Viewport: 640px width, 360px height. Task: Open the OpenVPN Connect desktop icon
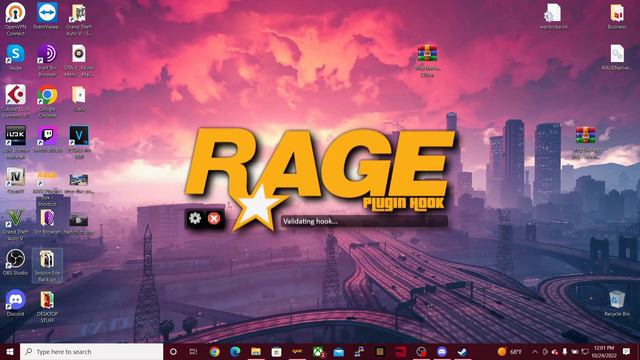click(16, 19)
